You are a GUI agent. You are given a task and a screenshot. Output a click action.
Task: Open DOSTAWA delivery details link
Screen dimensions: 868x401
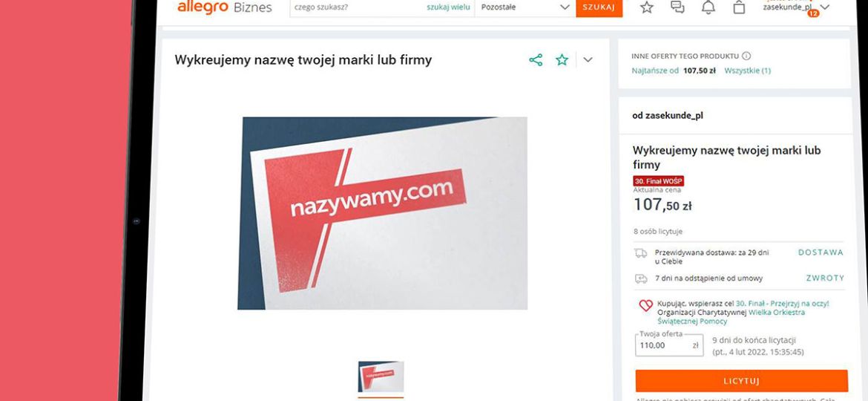(x=821, y=252)
